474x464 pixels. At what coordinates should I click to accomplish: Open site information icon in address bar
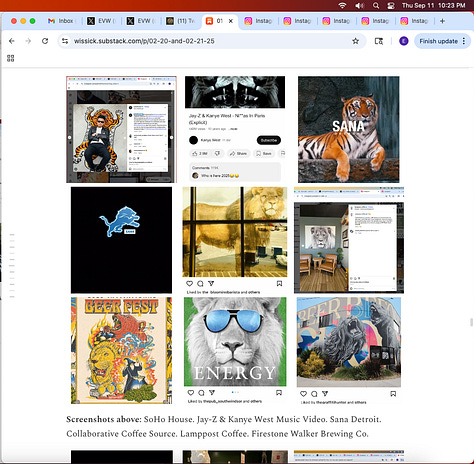pos(65,41)
